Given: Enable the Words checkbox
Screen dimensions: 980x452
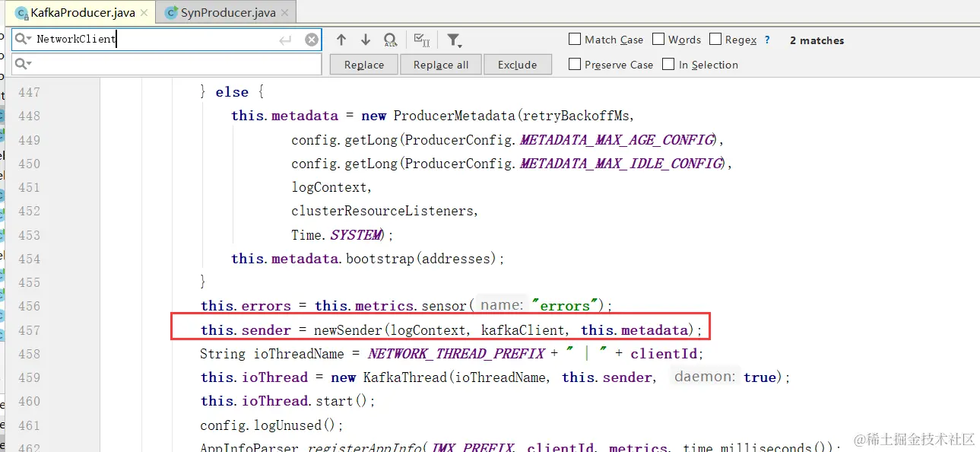Looking at the screenshot, I should (658, 40).
